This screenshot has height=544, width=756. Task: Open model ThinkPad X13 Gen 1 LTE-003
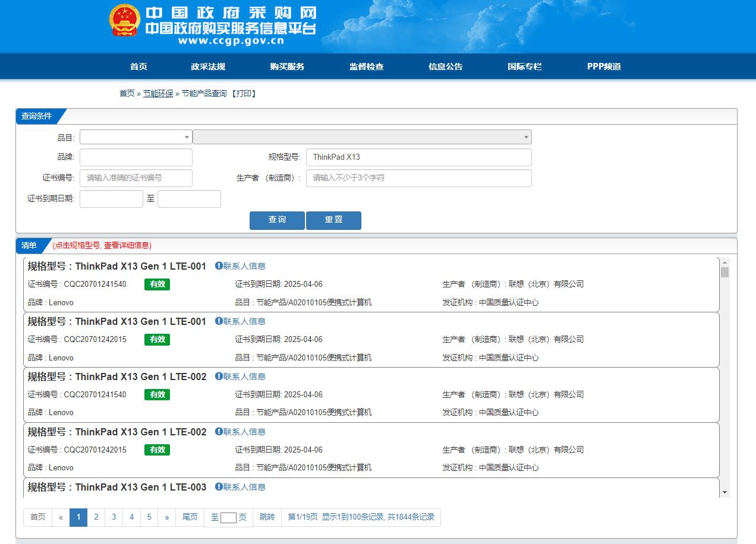click(117, 487)
